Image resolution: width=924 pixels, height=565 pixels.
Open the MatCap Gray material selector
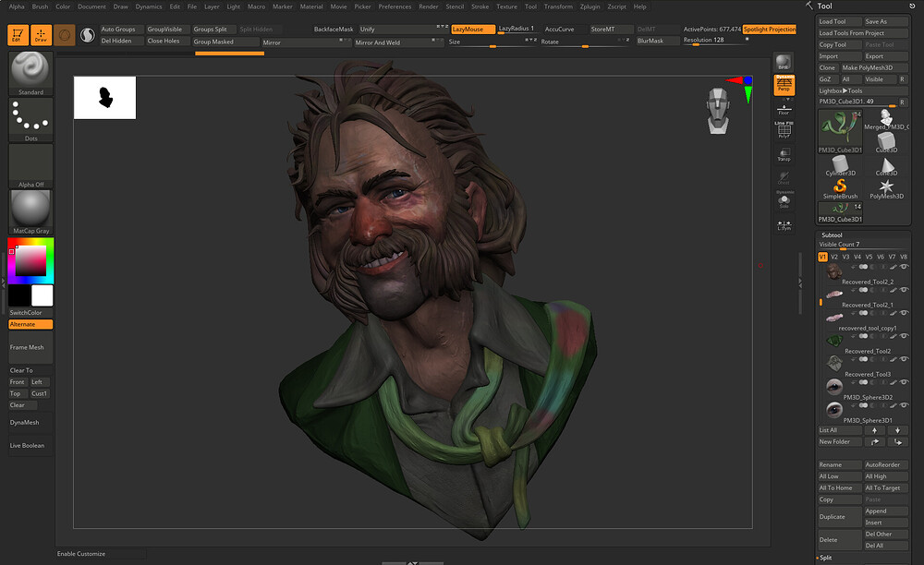[30, 212]
